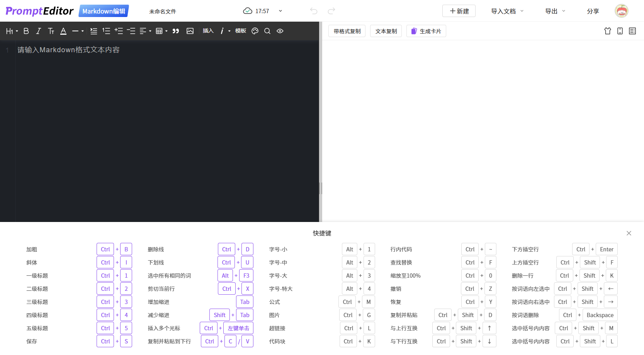Open the color theme palette
Screen dimensions: 644x355
click(255, 31)
